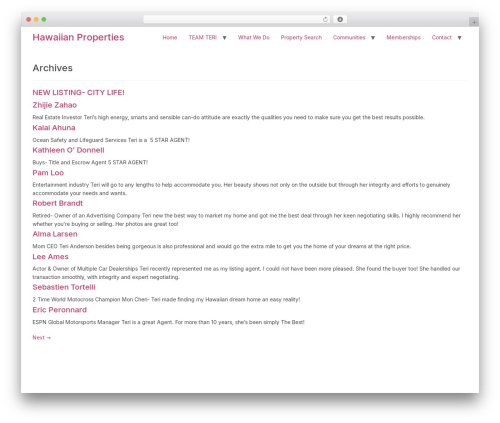Open the What We Do page

coord(254,38)
